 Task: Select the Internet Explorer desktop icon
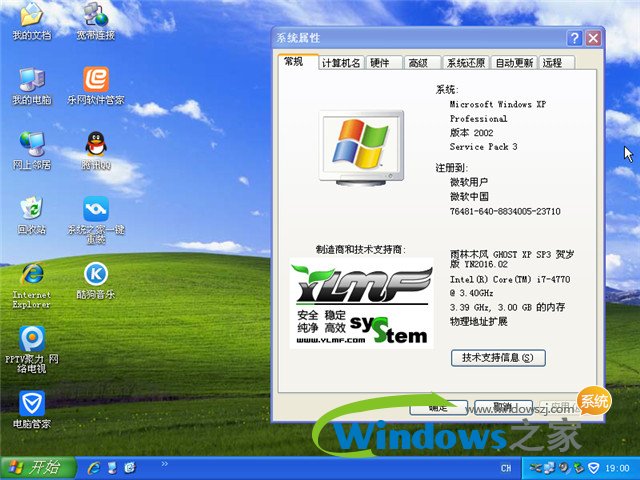31,286
